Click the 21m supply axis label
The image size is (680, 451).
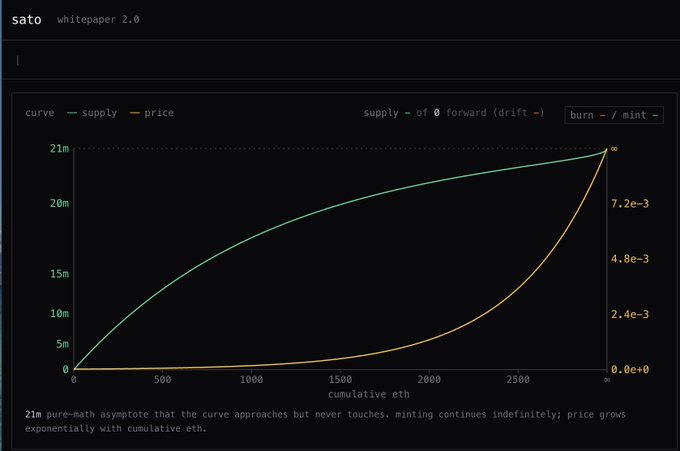coord(59,149)
